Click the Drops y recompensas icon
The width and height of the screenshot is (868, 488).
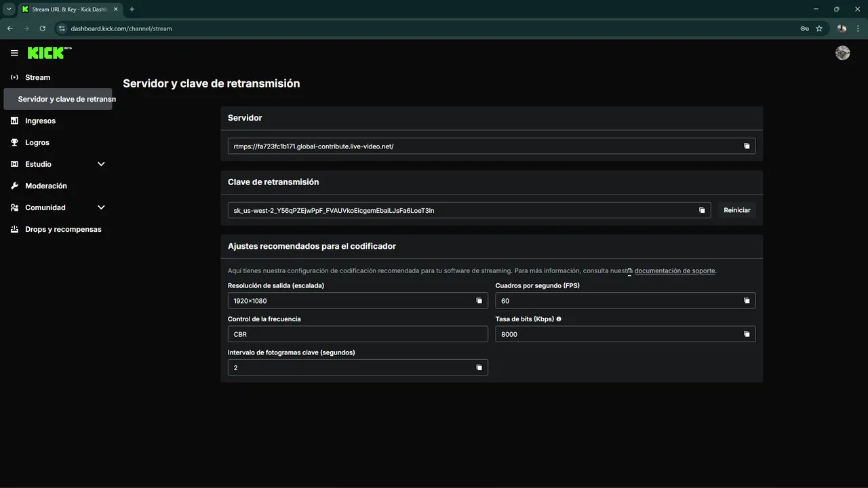click(15, 229)
